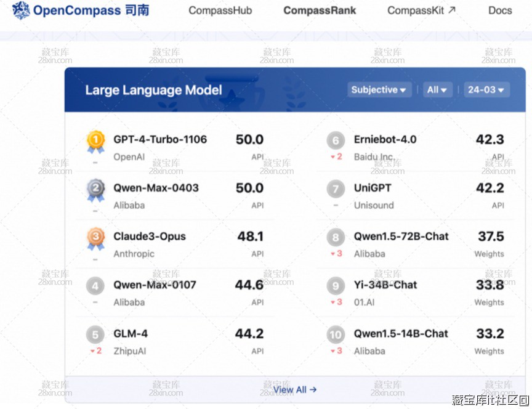Screen dimensions: 532x409
Task: Open the CompassKit external link
Action: 422,10
